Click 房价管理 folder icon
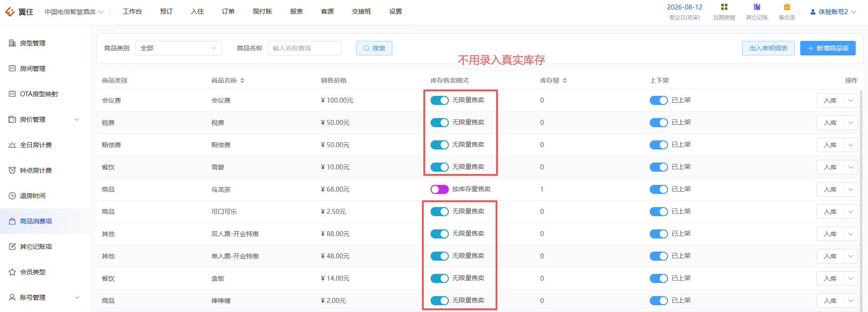 click(x=12, y=119)
